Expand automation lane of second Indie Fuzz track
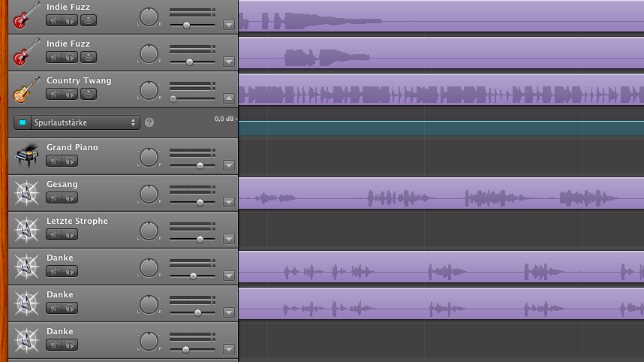Screen dimensions: 644x362 pos(229,62)
